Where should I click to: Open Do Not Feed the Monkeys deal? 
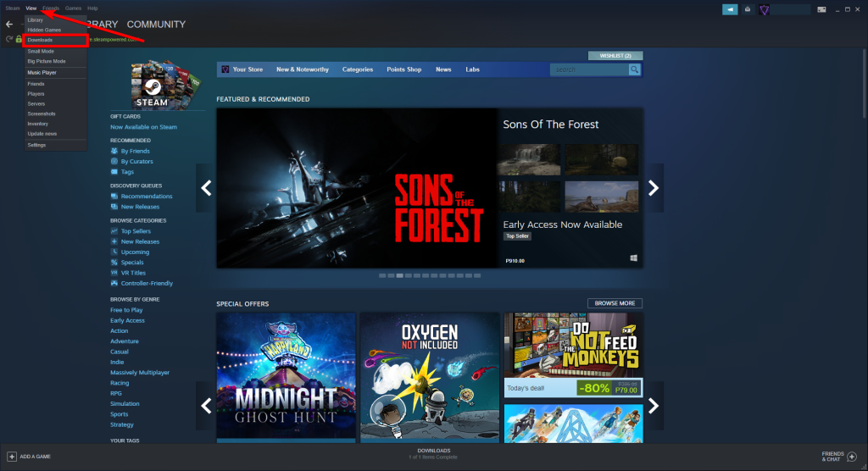574,354
